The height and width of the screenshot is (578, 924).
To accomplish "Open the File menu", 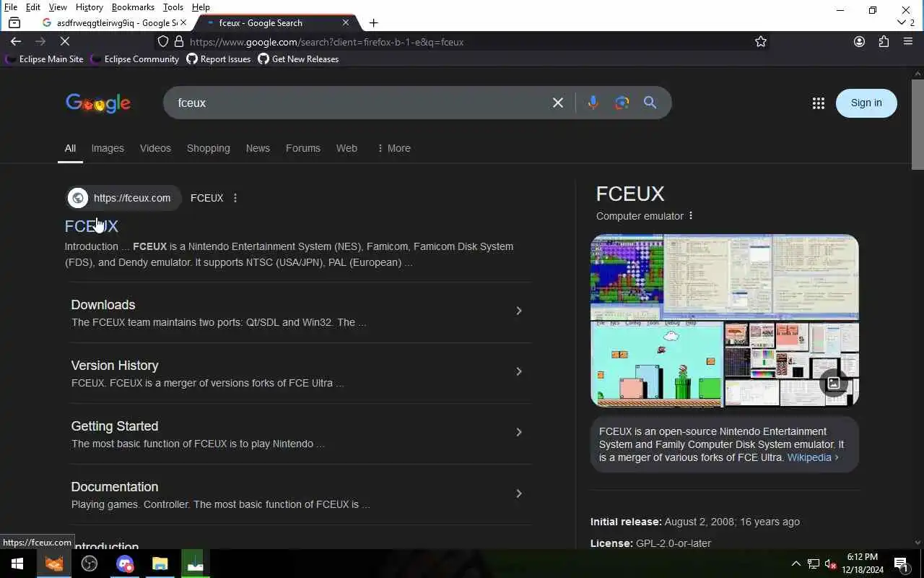I will pos(11,7).
